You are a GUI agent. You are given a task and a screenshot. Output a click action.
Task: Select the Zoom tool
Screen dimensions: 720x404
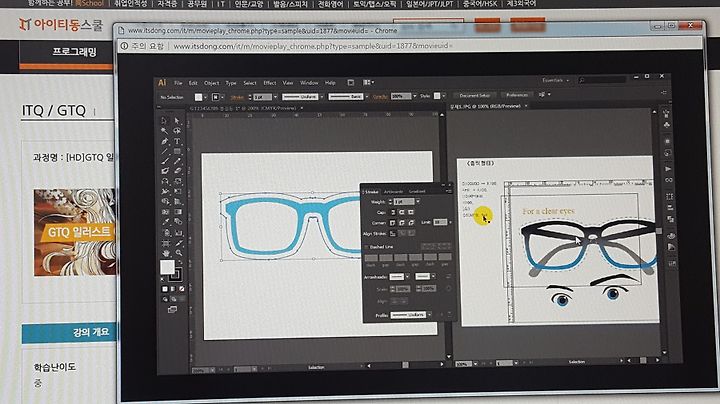point(179,253)
